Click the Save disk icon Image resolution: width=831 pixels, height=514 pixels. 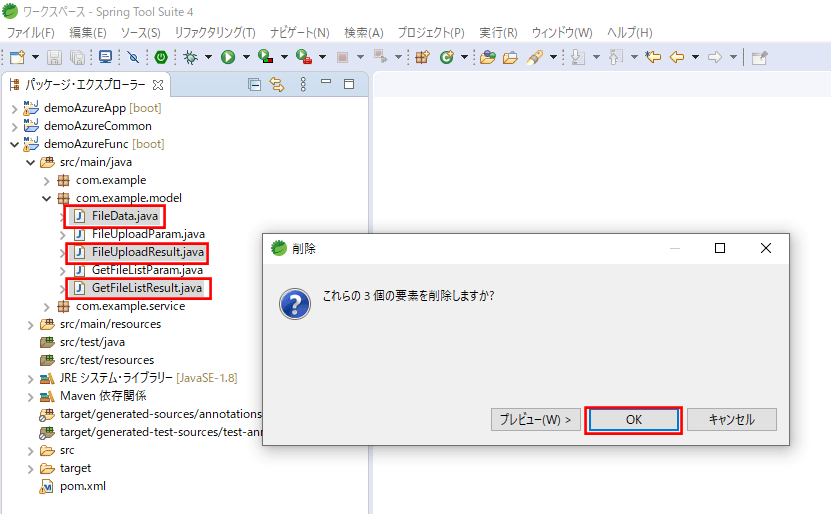click(54, 57)
